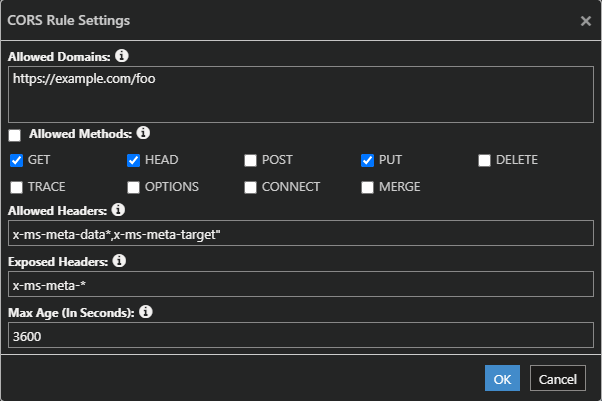The width and height of the screenshot is (602, 401).
Task: Check the TRACE method box
Action: click(x=17, y=187)
